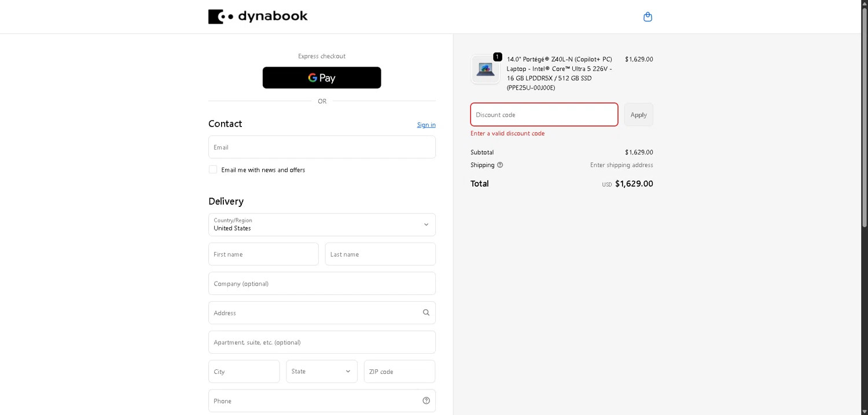Click the Subtotal label
This screenshot has height=415, width=868.
pos(482,153)
